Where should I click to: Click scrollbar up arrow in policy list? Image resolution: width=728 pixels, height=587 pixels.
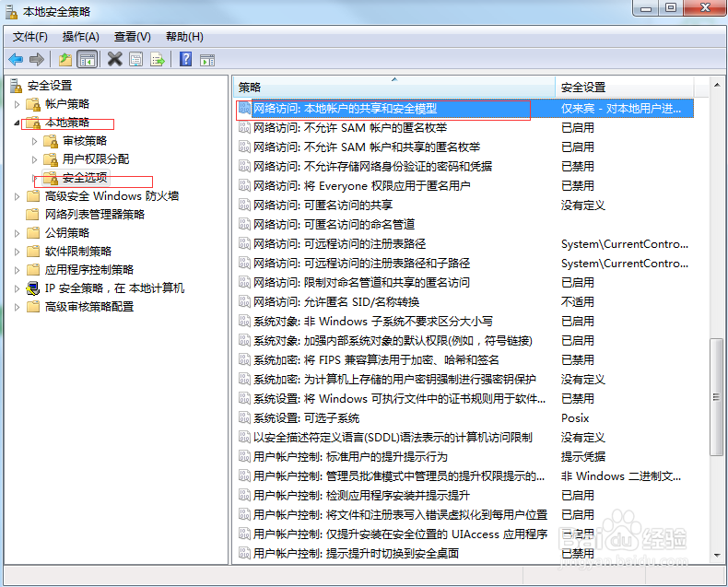click(717, 85)
